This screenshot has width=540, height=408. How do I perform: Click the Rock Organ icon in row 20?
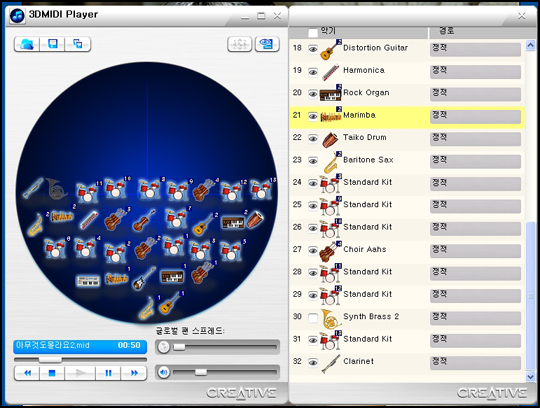[330, 94]
